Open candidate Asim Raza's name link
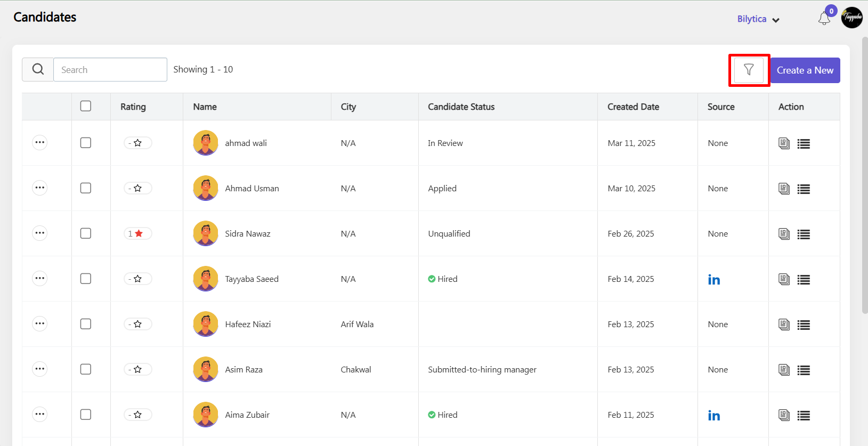 pos(244,369)
